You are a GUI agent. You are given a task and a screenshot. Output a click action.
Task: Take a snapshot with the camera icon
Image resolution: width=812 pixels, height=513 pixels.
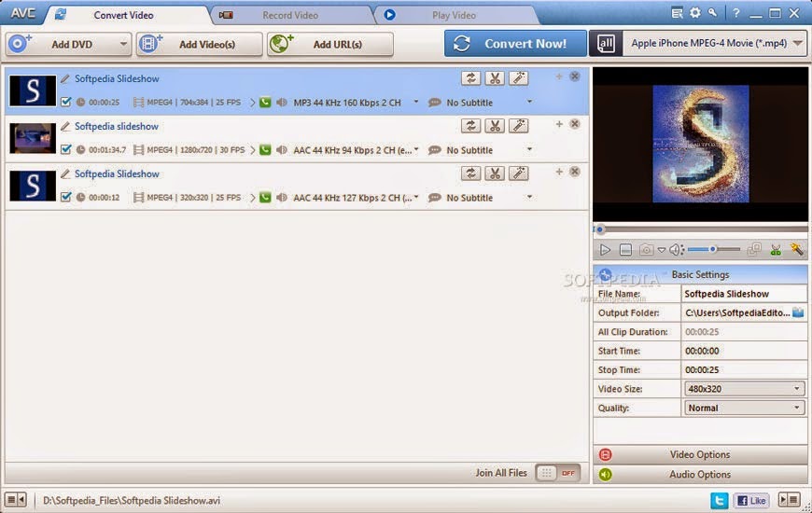(646, 250)
